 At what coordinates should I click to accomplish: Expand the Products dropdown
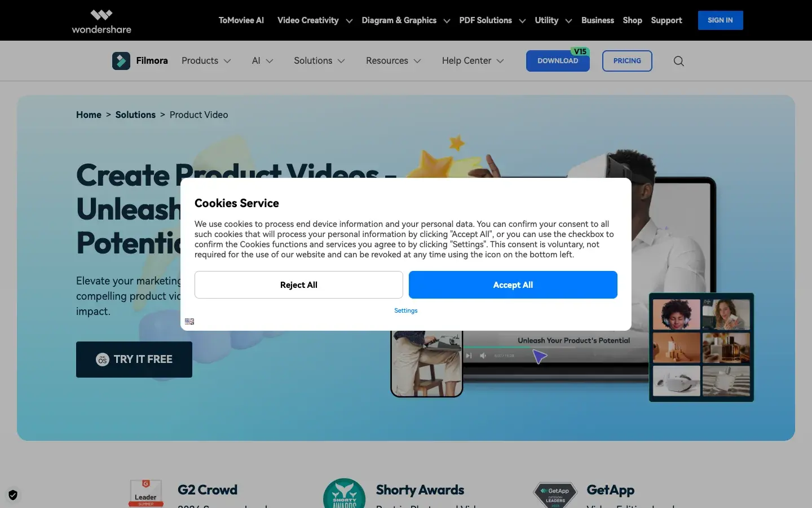click(x=206, y=61)
